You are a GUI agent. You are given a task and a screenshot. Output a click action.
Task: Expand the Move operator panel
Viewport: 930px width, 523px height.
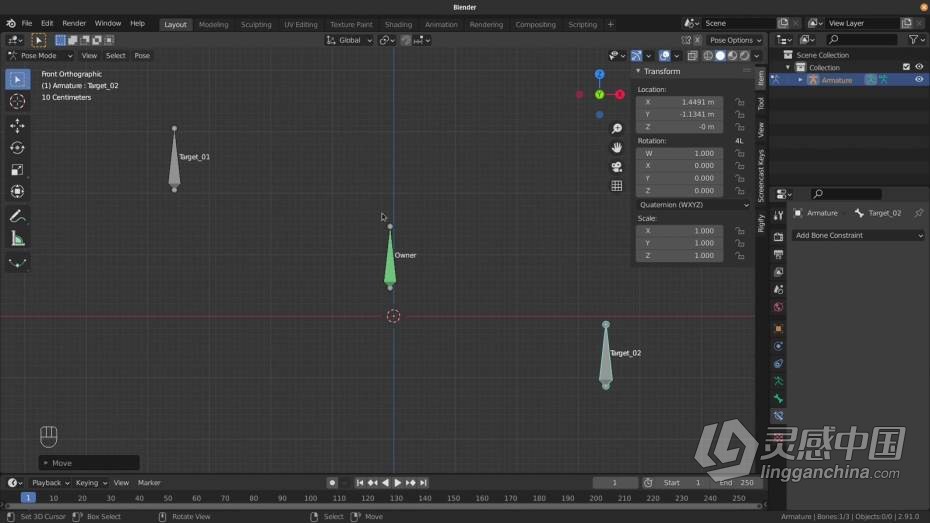pyautogui.click(x=46, y=463)
